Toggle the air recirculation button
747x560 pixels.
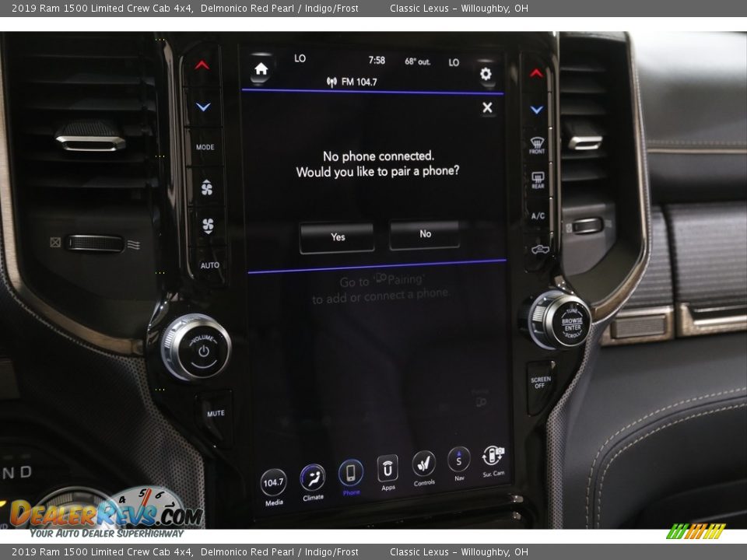click(x=540, y=249)
